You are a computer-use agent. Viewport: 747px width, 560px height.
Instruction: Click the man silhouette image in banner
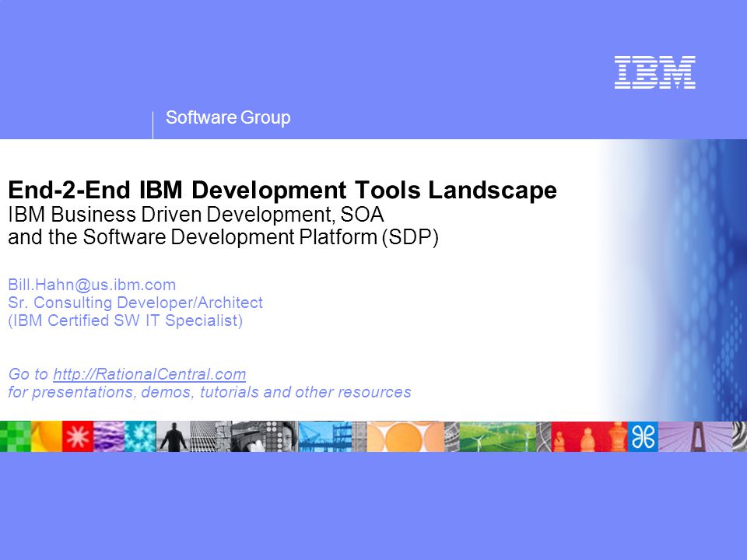pyautogui.click(x=174, y=436)
